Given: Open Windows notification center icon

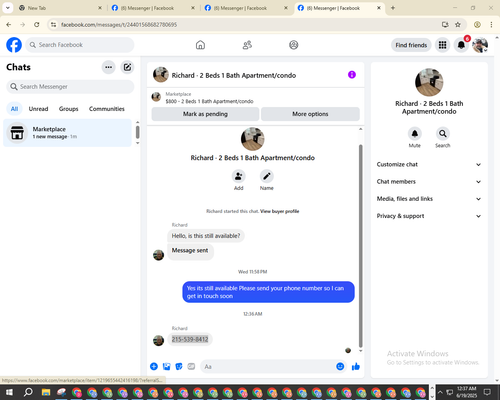Looking at the screenshot, I should pyautogui.click(x=487, y=392).
